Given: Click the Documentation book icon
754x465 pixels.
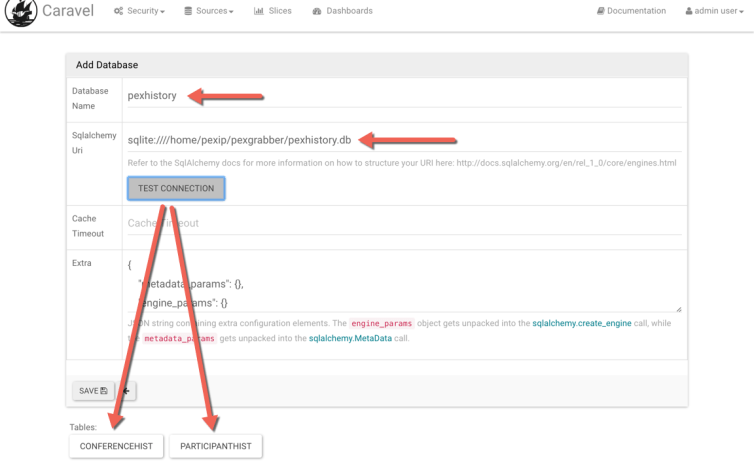Looking at the screenshot, I should 601,11.
